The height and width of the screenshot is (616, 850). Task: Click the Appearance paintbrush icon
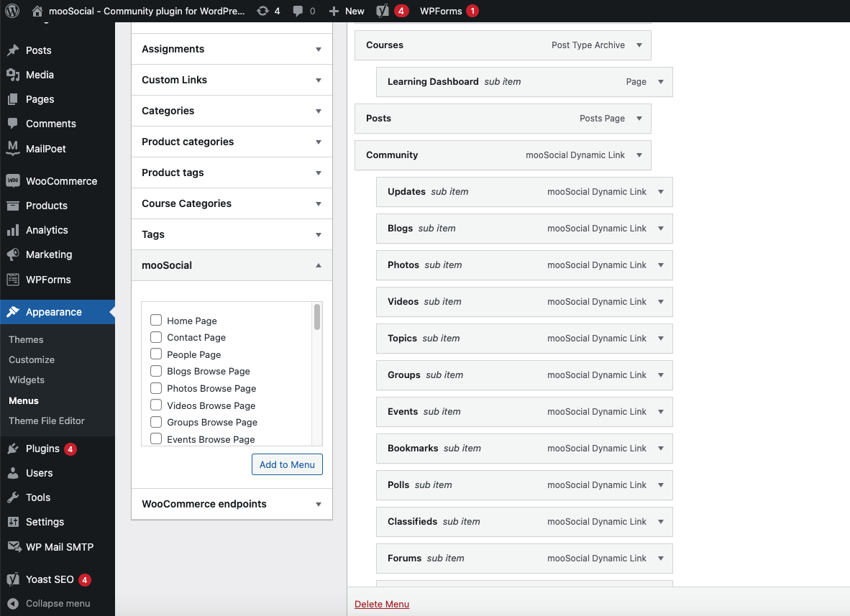13,312
